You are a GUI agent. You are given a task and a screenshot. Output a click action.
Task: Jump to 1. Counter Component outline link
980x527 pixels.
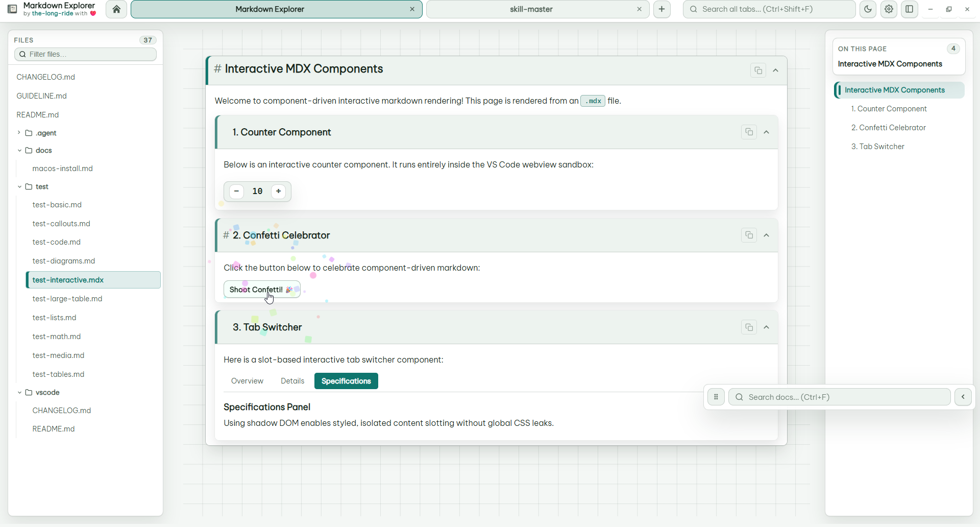(889, 109)
